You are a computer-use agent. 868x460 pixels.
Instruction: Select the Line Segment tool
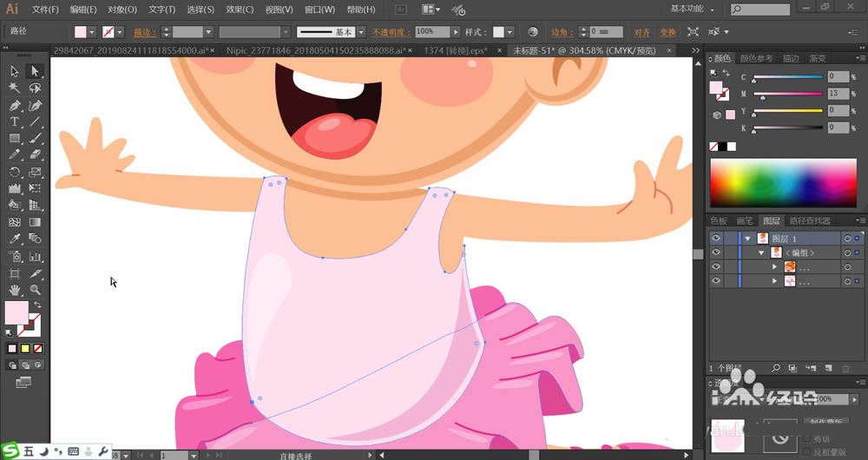(35, 122)
